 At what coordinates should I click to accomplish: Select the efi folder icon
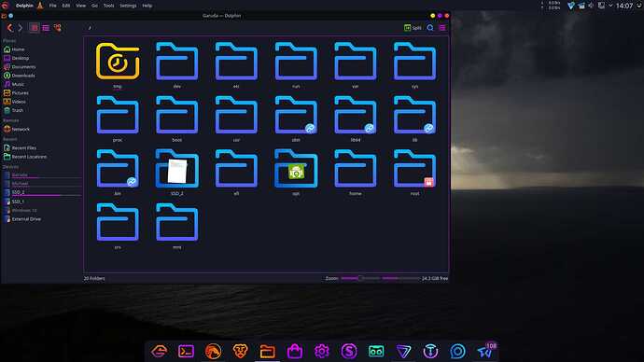236,169
